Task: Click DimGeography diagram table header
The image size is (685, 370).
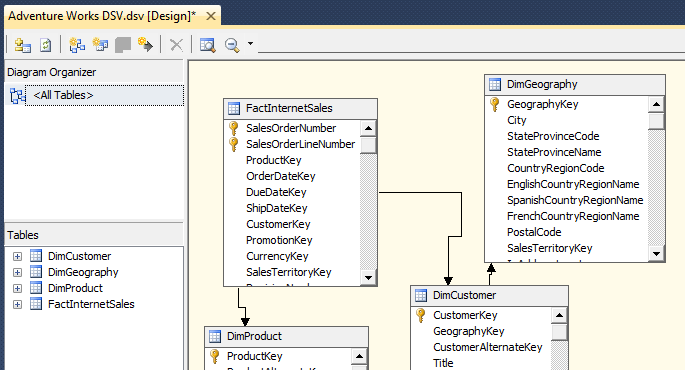Action: tap(575, 84)
